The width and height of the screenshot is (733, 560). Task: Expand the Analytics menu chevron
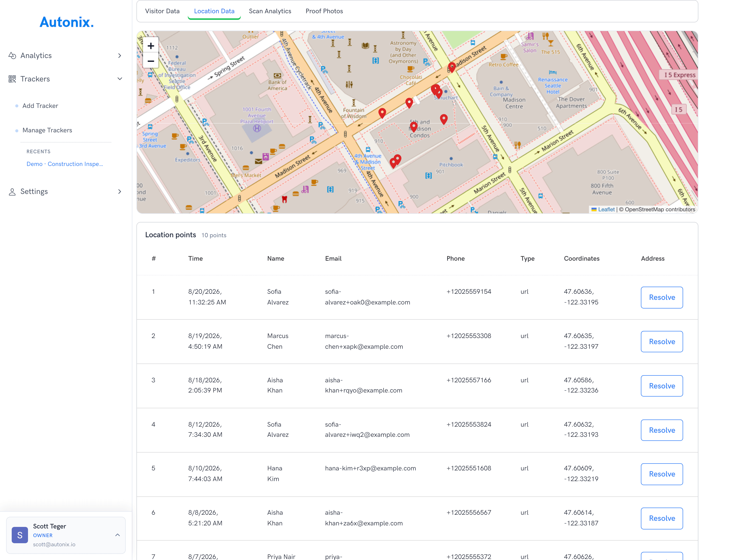pyautogui.click(x=120, y=56)
